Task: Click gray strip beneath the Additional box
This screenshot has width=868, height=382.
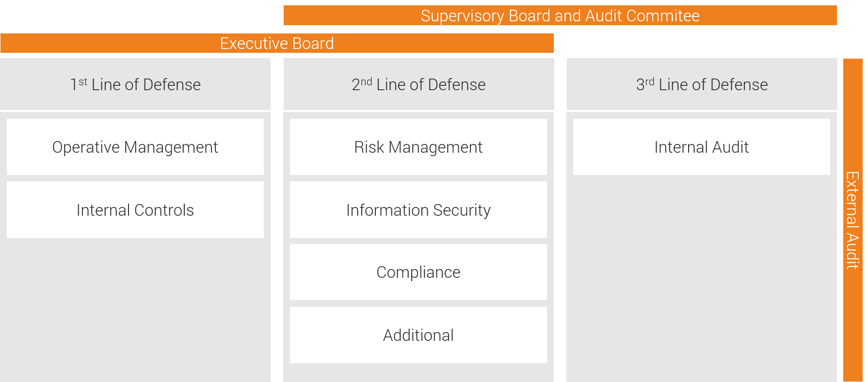Action: (418, 373)
